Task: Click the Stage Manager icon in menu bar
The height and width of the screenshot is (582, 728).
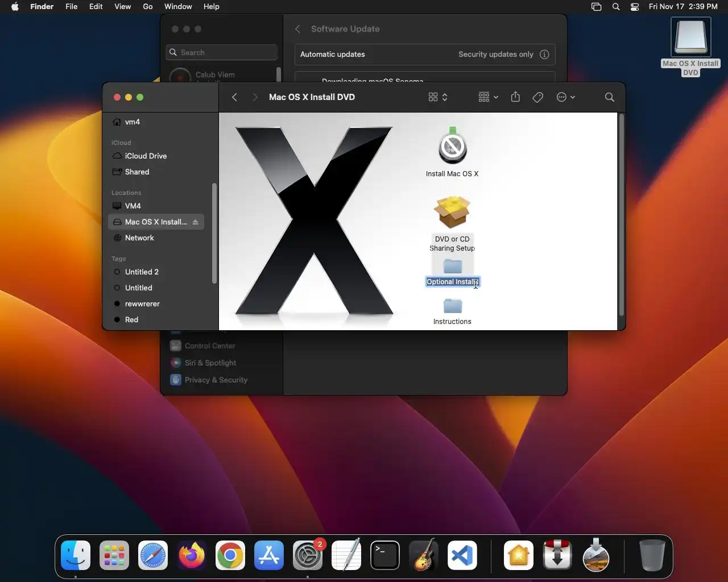Action: pos(596,7)
